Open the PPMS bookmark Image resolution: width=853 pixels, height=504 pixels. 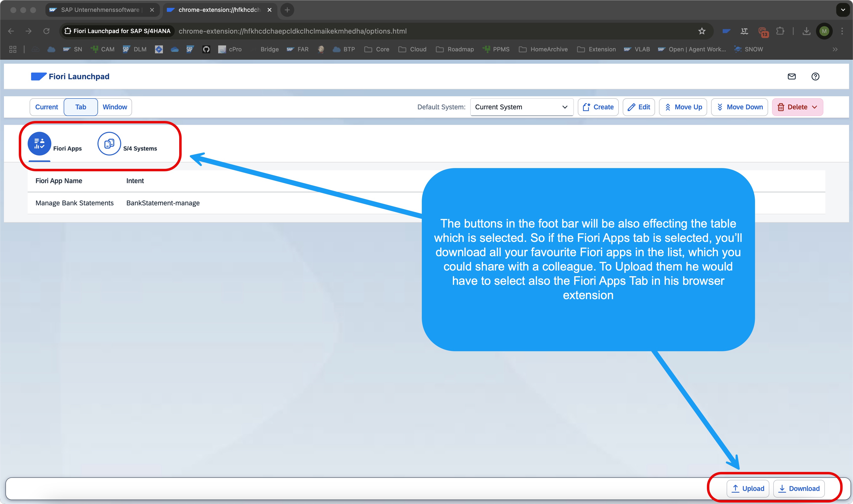[x=496, y=49]
